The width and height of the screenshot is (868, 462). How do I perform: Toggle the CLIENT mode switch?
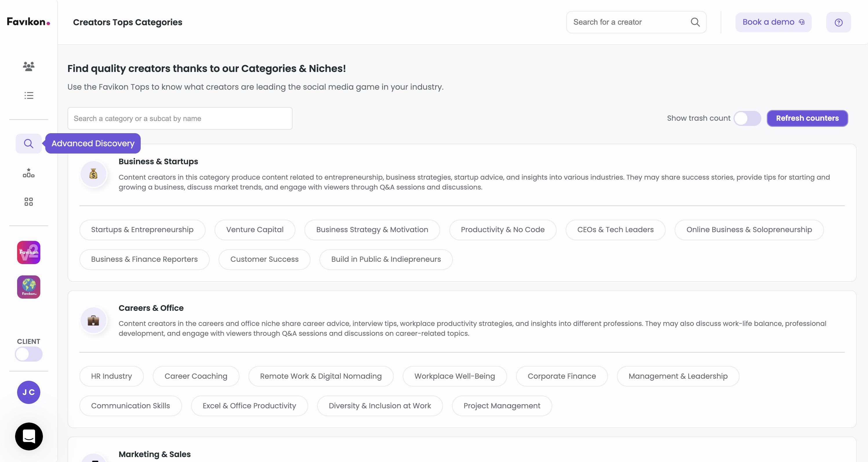coord(29,354)
